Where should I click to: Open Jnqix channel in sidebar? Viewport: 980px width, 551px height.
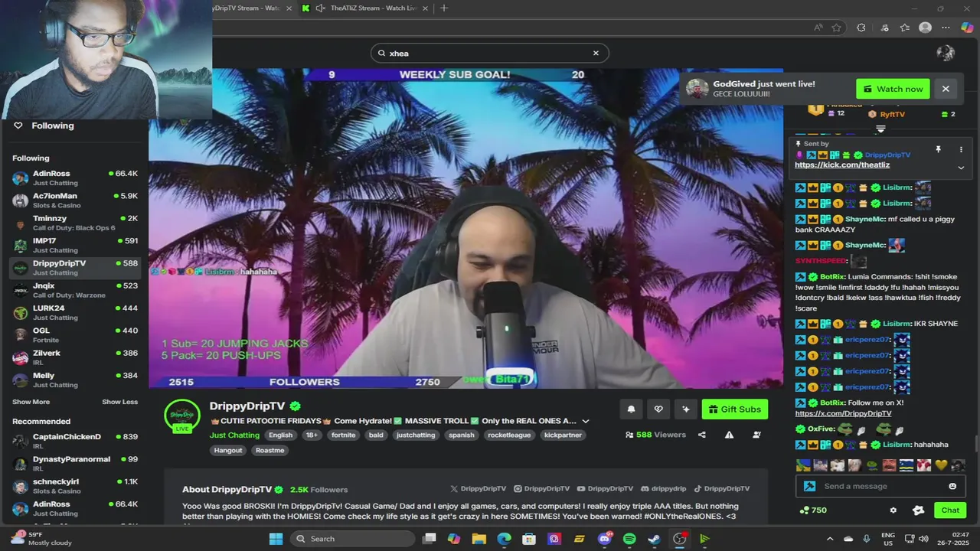coord(74,289)
